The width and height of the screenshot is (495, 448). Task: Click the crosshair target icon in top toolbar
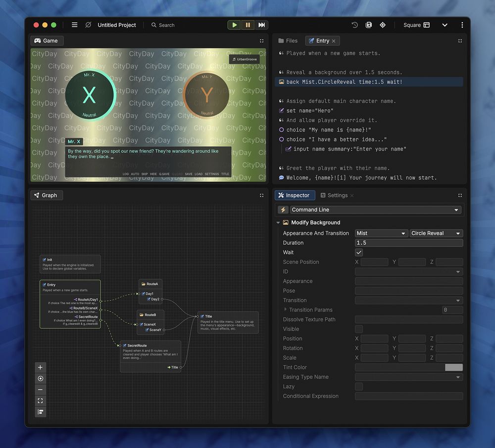point(383,25)
